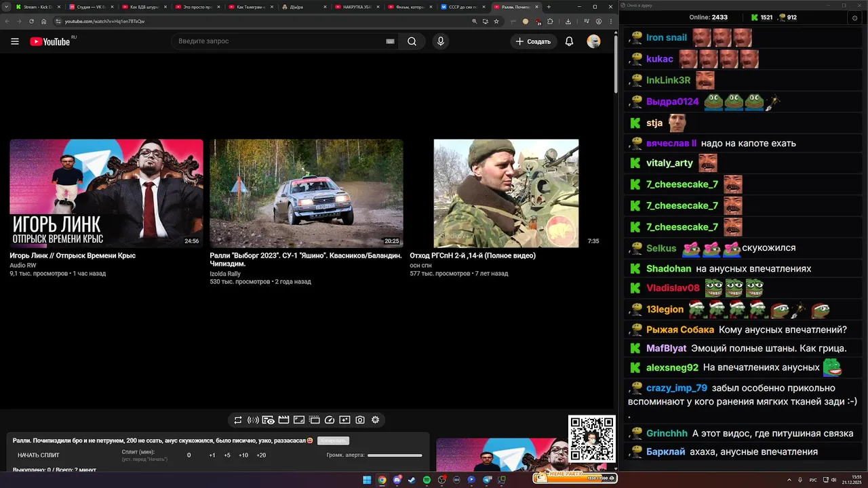Screen dimensions: 868x488
Task: Switch to the Это просто browser tab
Action: point(197,7)
